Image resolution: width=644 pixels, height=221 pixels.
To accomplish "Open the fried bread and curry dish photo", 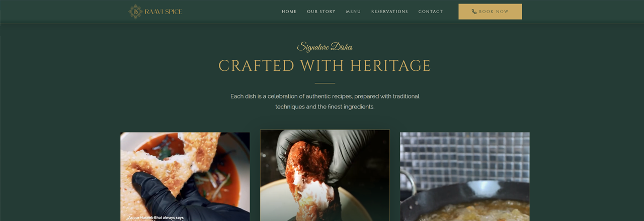I will tap(185, 176).
